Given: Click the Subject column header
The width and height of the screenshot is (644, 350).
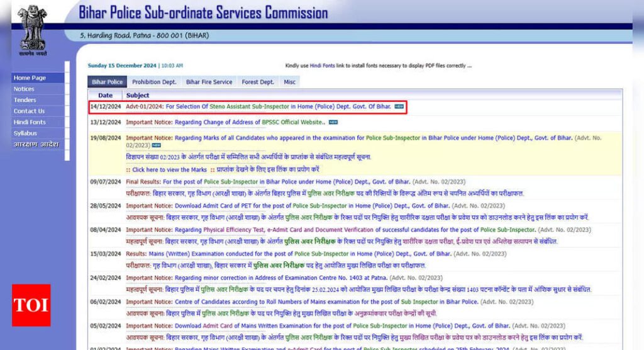Looking at the screenshot, I should (x=138, y=96).
